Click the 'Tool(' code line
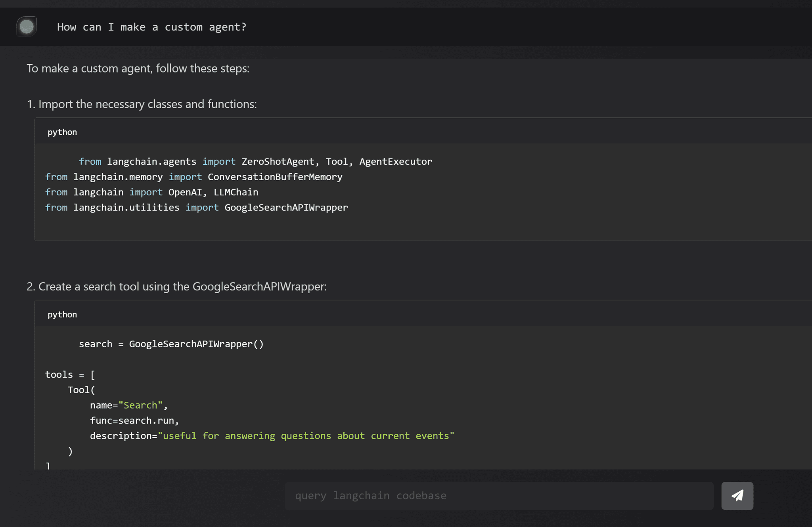The image size is (812, 527). 81,390
